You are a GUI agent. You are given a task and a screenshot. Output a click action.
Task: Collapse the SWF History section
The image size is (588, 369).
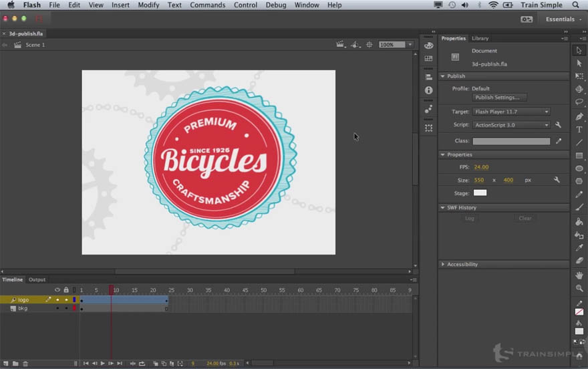(443, 207)
